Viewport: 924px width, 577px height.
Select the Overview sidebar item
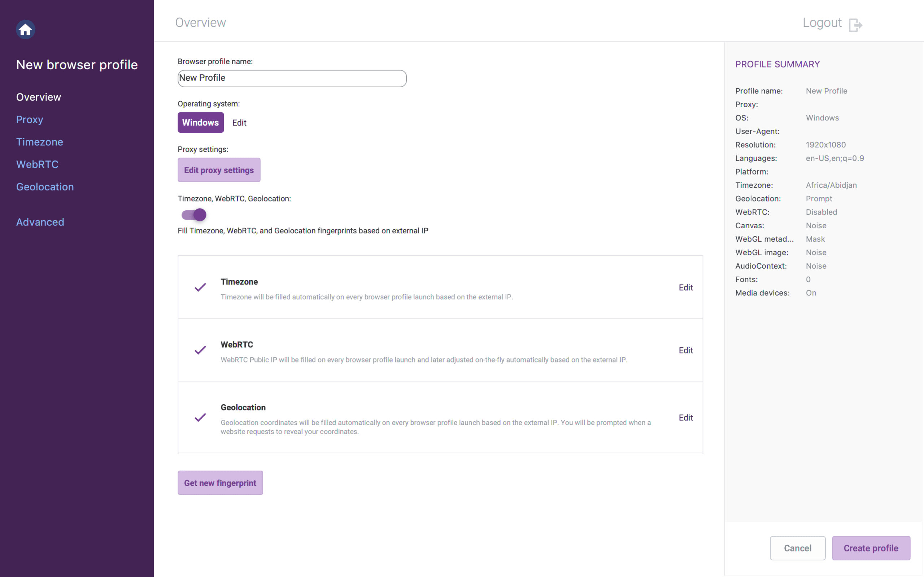coord(39,97)
